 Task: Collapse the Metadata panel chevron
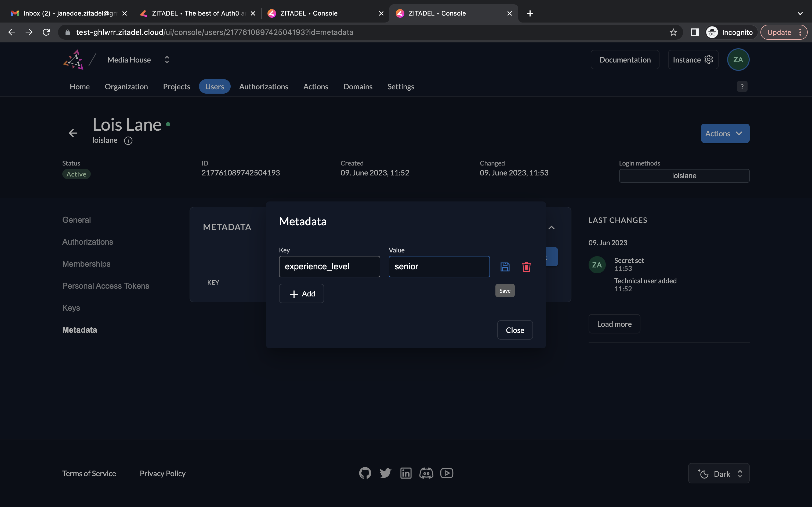tap(551, 227)
